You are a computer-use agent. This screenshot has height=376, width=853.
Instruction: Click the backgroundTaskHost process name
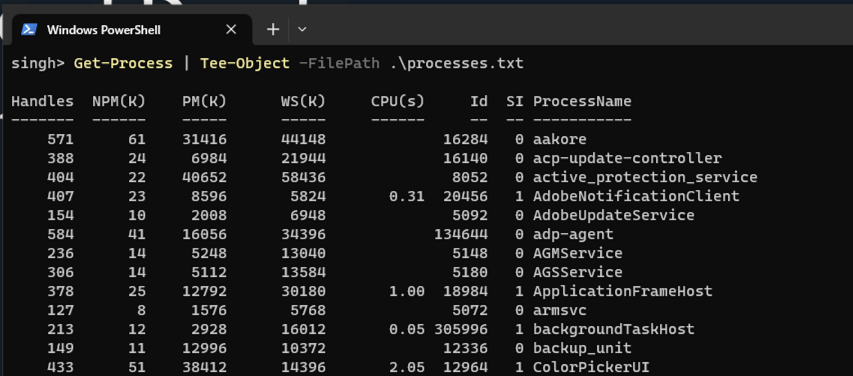pyautogui.click(x=614, y=329)
